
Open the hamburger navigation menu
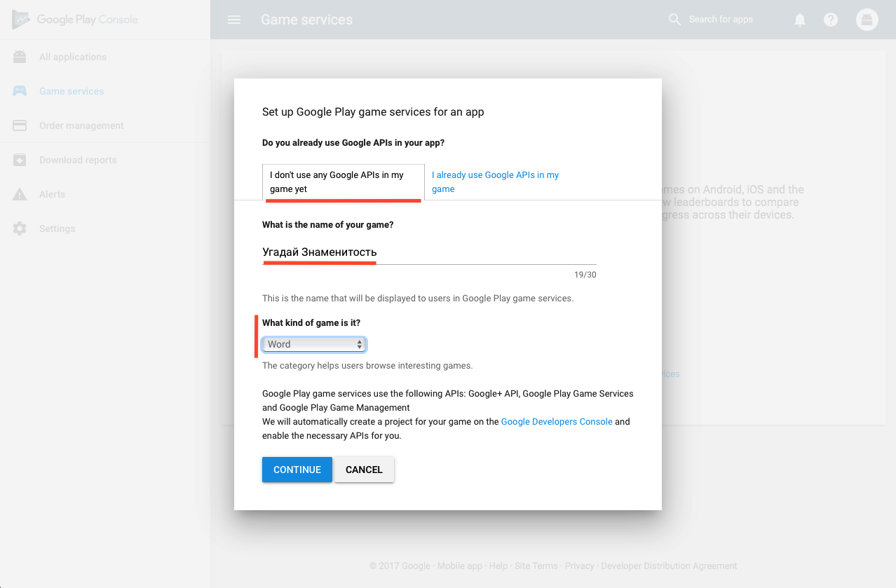click(x=234, y=20)
